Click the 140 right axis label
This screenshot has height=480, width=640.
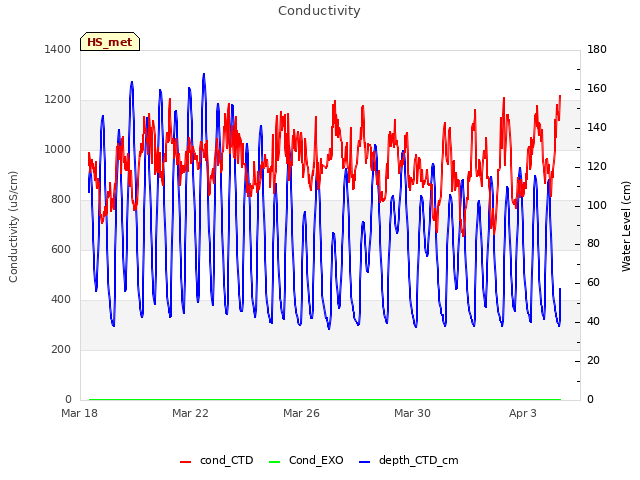coord(597,127)
